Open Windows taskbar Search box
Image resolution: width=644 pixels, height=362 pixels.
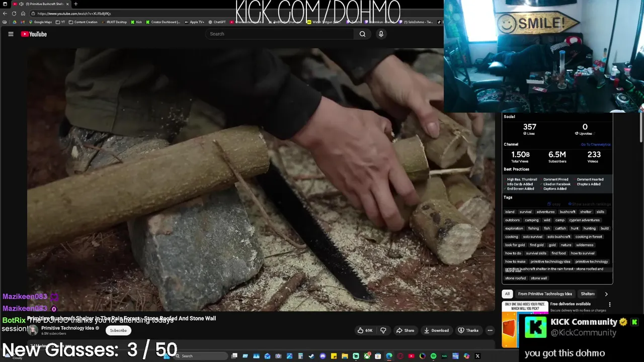pos(201,356)
